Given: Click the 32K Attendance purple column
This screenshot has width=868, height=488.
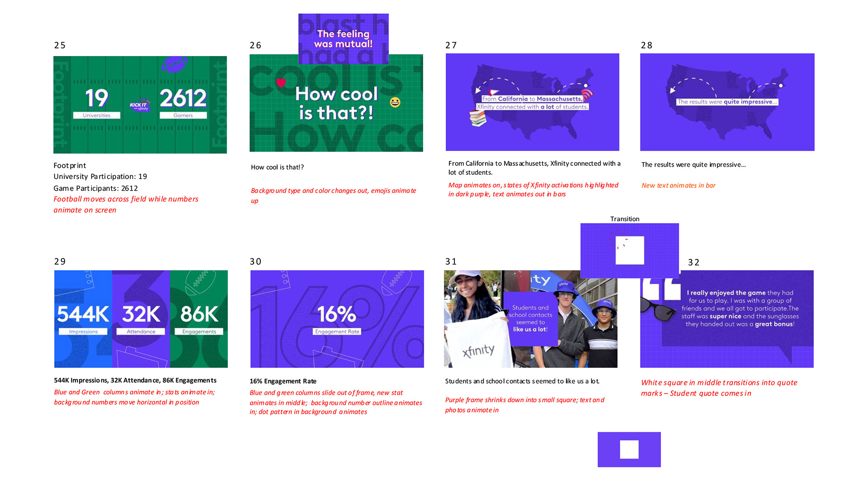Looking at the screenshot, I should [141, 319].
